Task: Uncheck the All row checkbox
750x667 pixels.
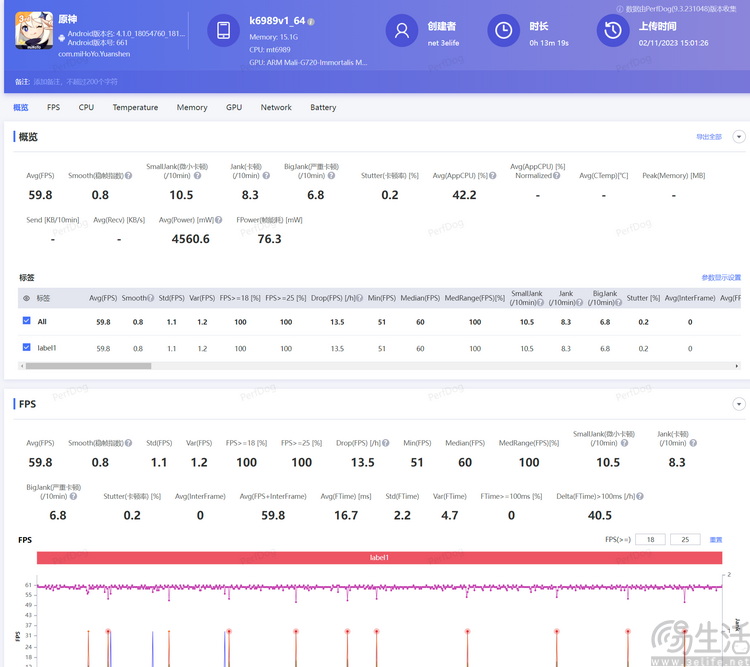Action: [x=26, y=321]
